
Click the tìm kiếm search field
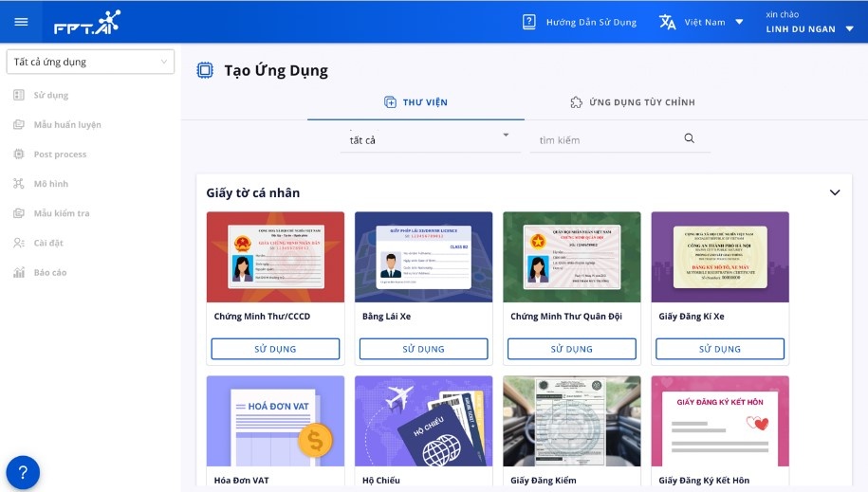(x=607, y=140)
